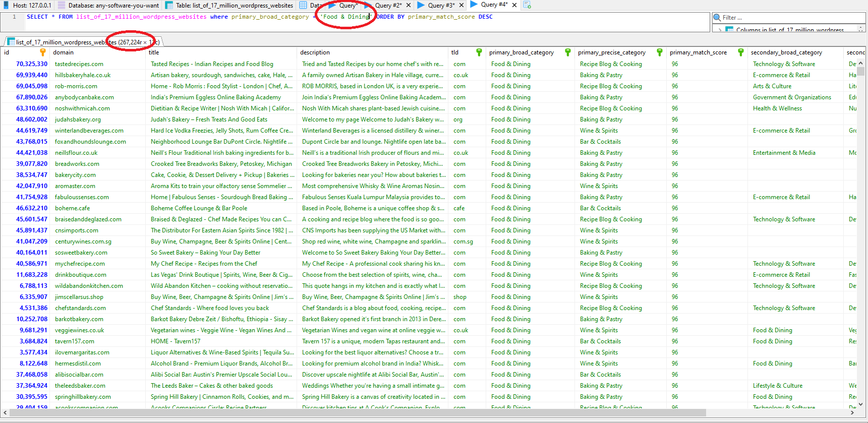Select id cell 70,325,330
Screen dimensions: 868x423
point(25,64)
